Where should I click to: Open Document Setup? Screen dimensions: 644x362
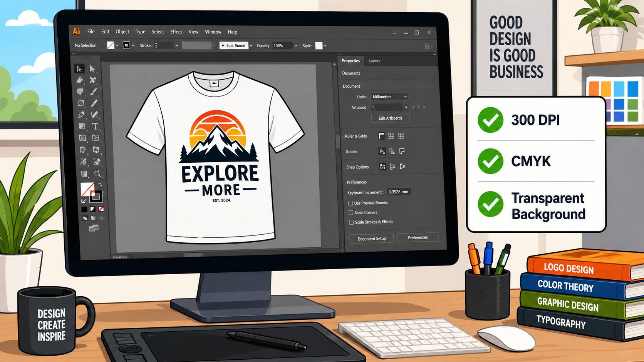click(x=371, y=239)
